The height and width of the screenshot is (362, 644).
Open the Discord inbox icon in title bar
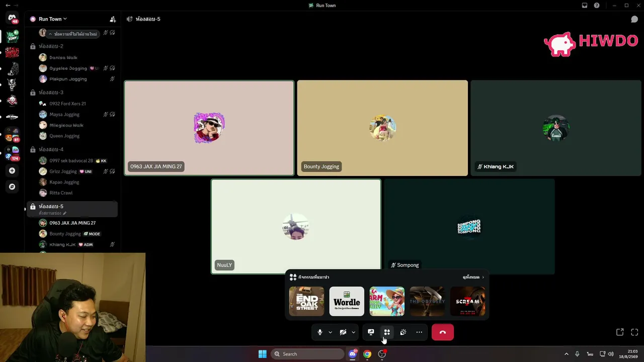[x=585, y=6]
